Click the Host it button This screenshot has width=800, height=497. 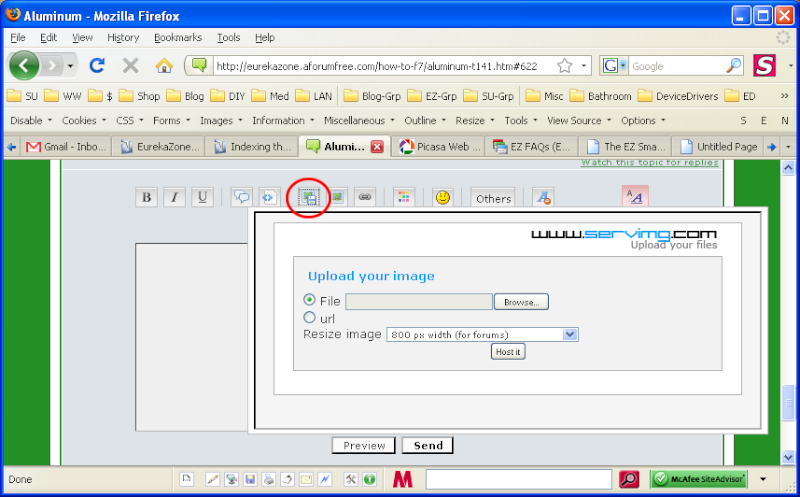coord(508,352)
